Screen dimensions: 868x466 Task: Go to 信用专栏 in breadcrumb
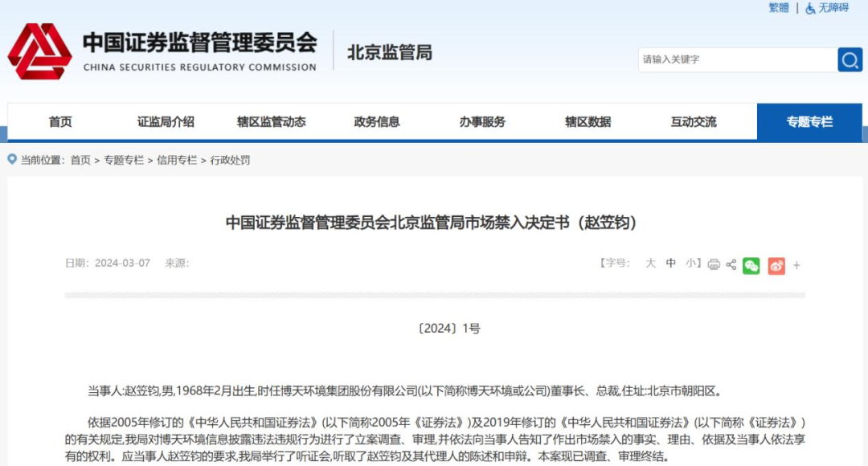pos(177,160)
